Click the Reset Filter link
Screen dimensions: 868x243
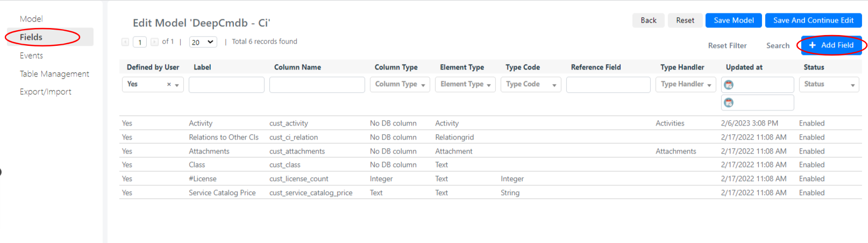727,46
